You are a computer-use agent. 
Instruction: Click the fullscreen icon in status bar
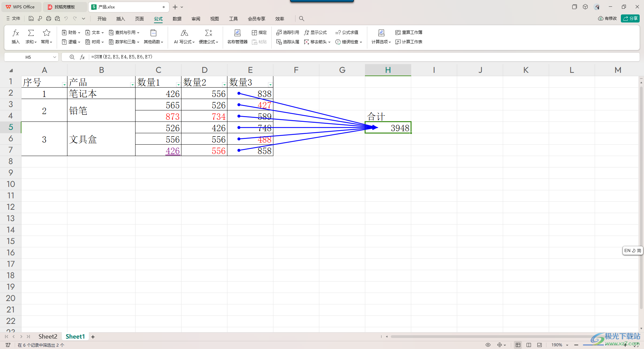[x=636, y=345]
